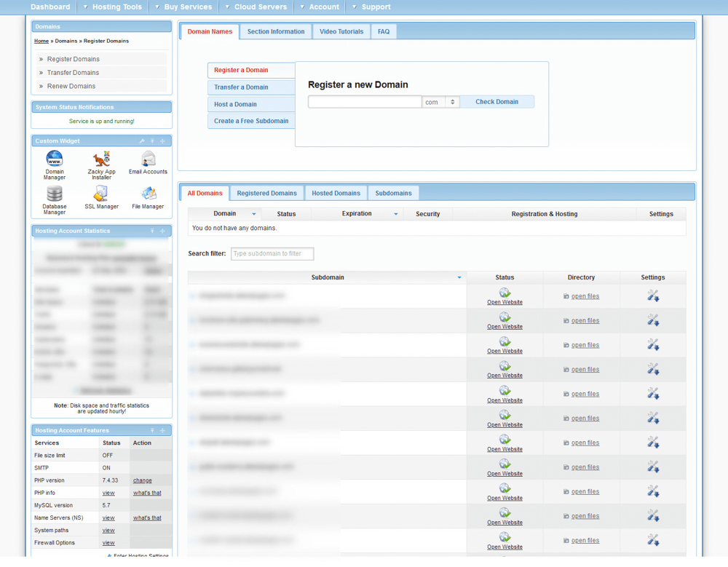Image resolution: width=728 pixels, height=567 pixels.
Task: Open the settings tools icon for the first subdomain
Action: pyautogui.click(x=652, y=296)
